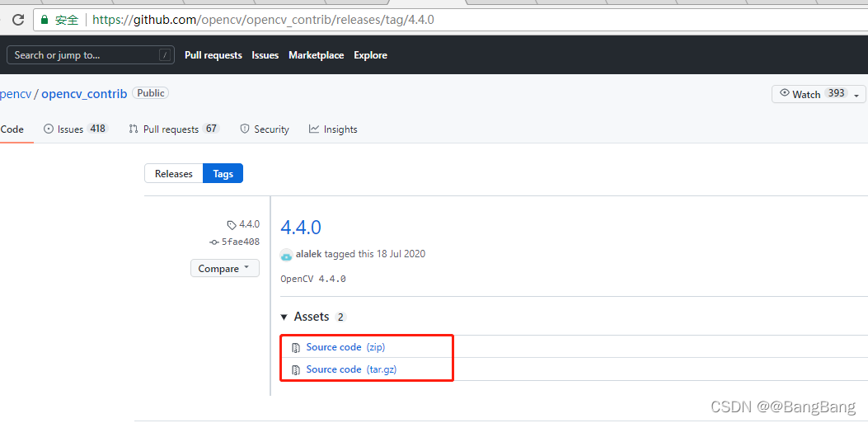This screenshot has height=423, width=868.
Task: Open the Watch dropdown arrow
Action: point(856,95)
